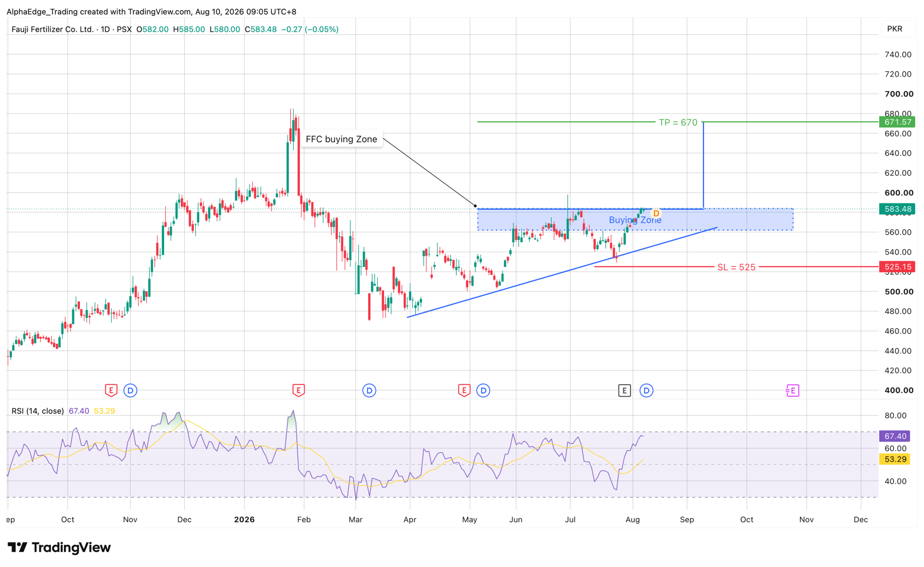Click the 67.40 value in RSI legend
924x567 pixels.
[x=79, y=411]
